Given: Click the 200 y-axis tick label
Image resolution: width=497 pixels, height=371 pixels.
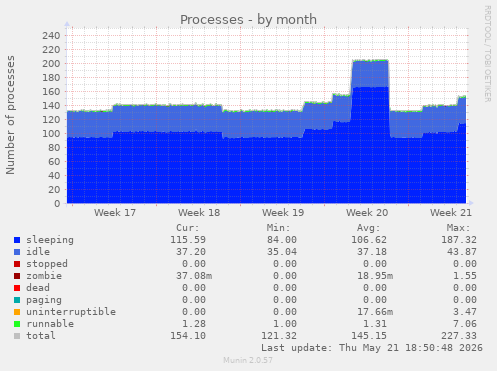Looking at the screenshot, I should (51, 64).
